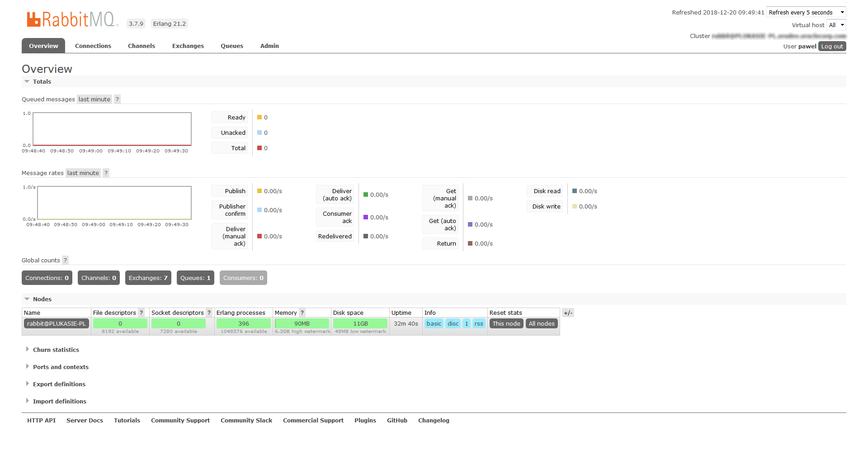Open Socket descriptors help icon
Image resolution: width=868 pixels, height=455 pixels.
tap(209, 313)
